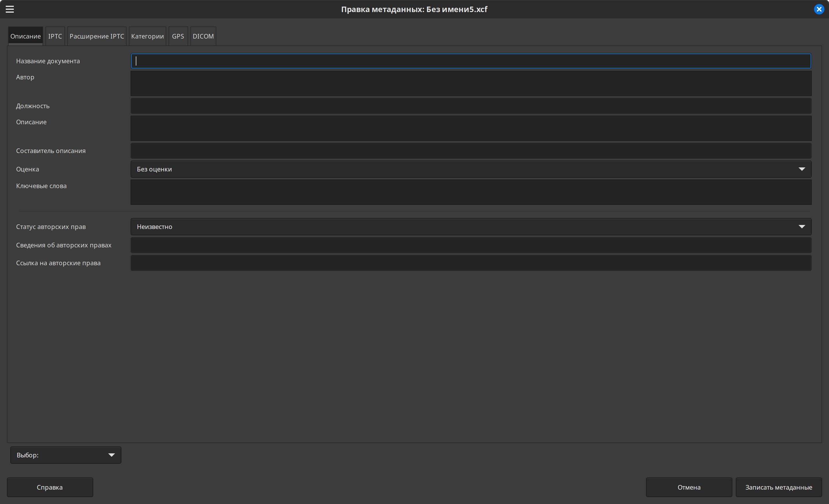Open the hamburger window menu icon
829x504 pixels.
pyautogui.click(x=10, y=9)
